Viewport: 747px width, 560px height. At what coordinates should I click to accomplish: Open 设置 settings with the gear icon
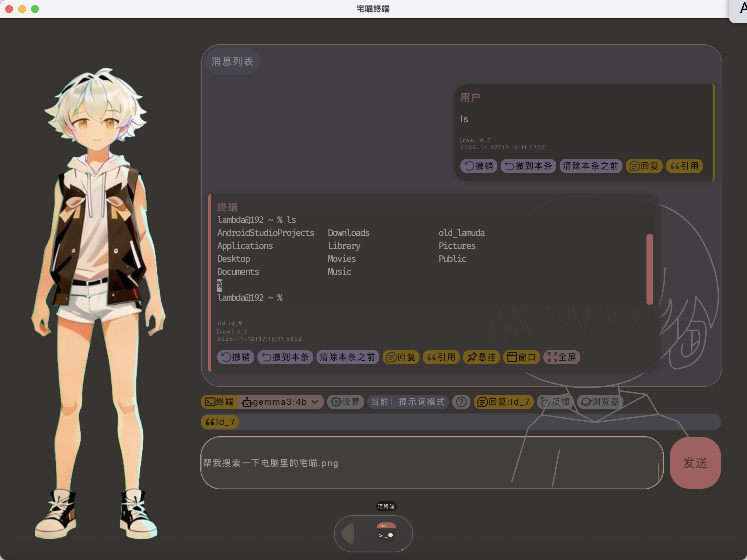(345, 402)
